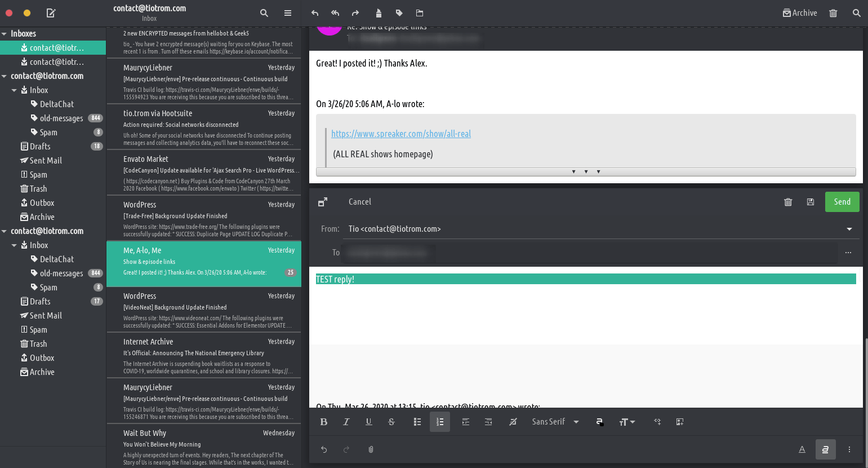Open the composer's three-dot more options menu

pyautogui.click(x=849, y=449)
